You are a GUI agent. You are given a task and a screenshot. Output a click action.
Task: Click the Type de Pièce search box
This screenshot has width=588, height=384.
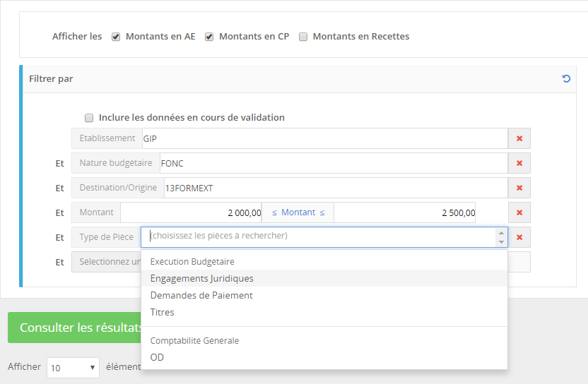point(318,236)
